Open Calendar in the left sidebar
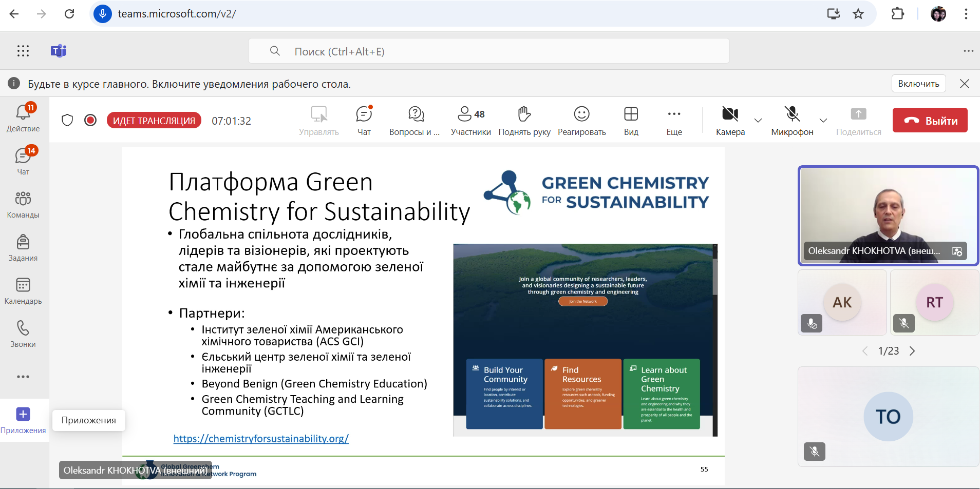 pyautogui.click(x=23, y=290)
